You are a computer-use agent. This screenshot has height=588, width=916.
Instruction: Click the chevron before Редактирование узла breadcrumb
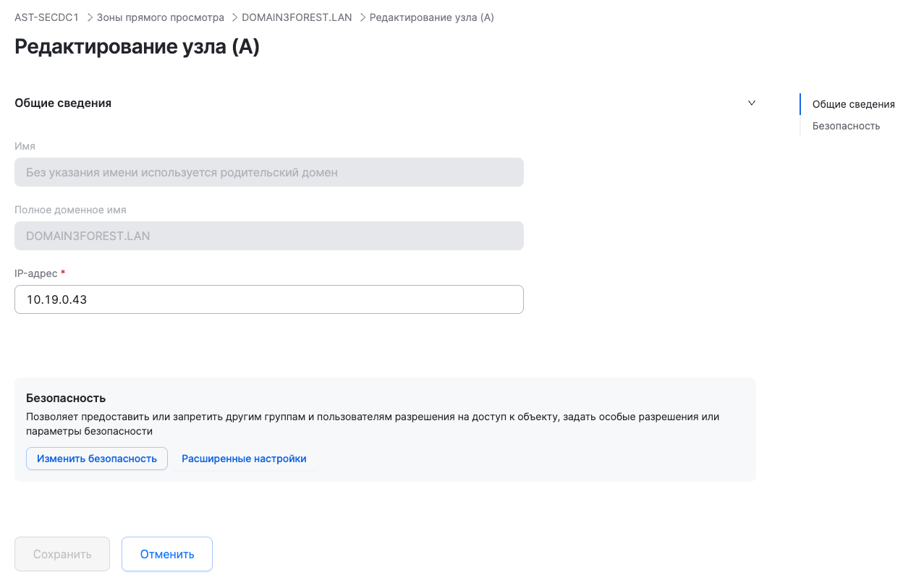coord(362,17)
